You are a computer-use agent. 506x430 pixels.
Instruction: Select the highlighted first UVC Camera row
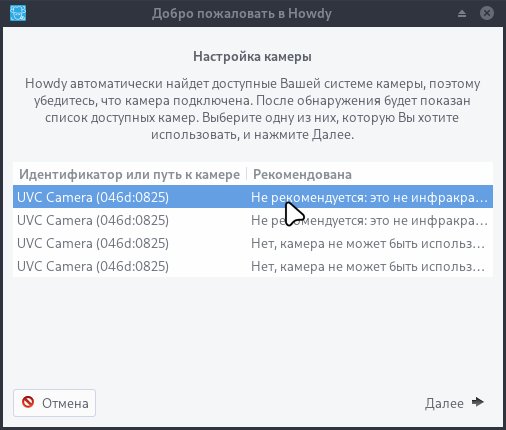click(253, 197)
